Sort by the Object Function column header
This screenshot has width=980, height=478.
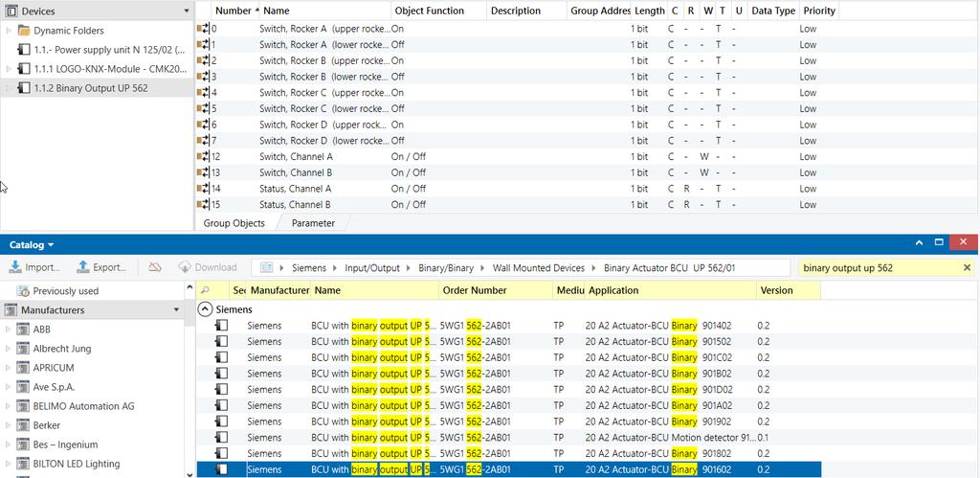[438, 11]
